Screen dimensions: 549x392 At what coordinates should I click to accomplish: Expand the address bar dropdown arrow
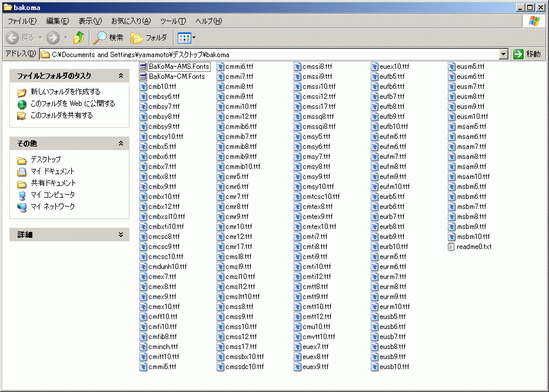click(504, 54)
